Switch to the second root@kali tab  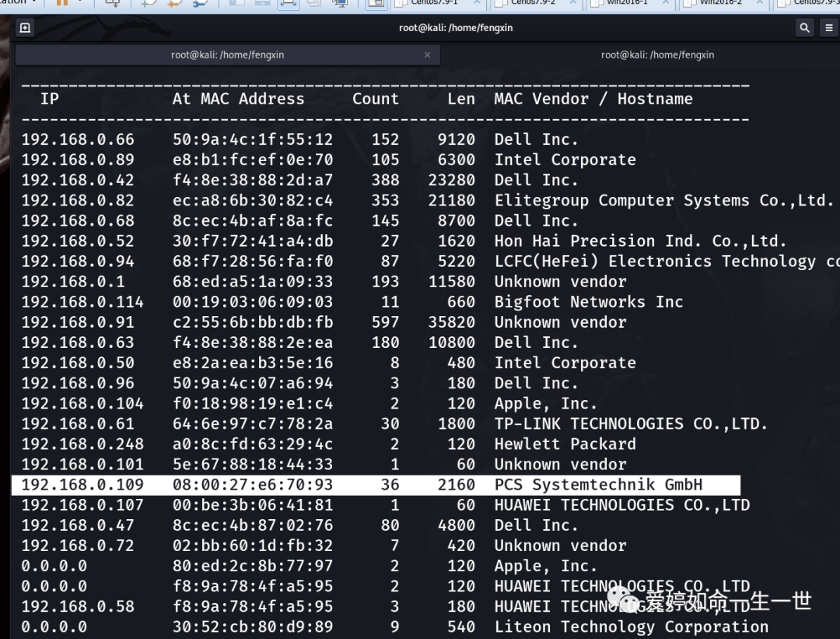pyautogui.click(x=657, y=54)
